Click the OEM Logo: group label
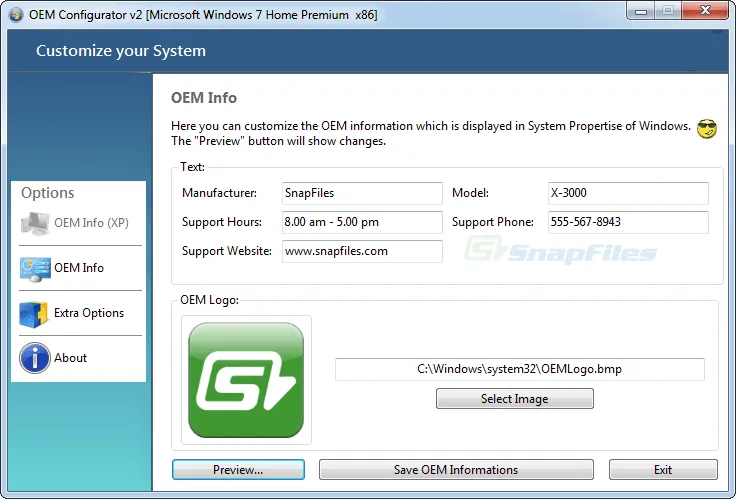 pyautogui.click(x=209, y=300)
